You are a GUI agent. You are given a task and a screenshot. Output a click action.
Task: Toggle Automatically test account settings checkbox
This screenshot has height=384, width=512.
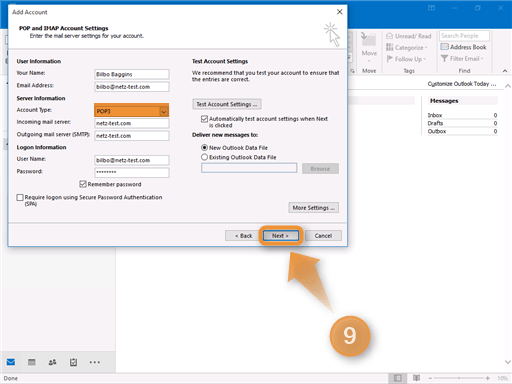pos(204,119)
